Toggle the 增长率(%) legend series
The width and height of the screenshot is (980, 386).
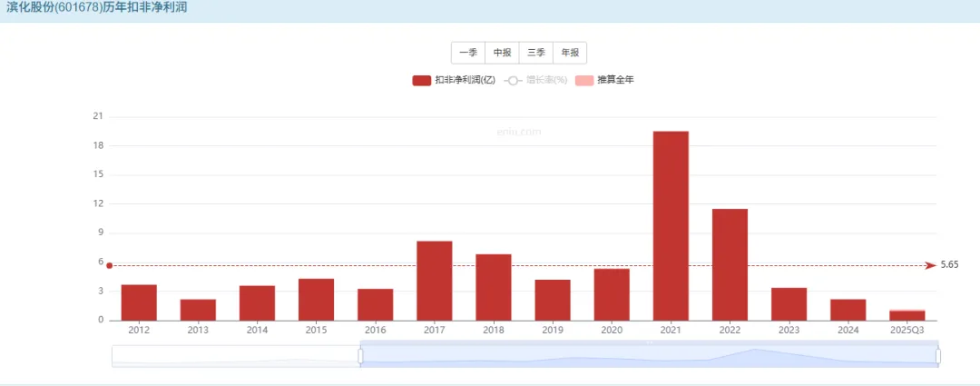[x=535, y=80]
